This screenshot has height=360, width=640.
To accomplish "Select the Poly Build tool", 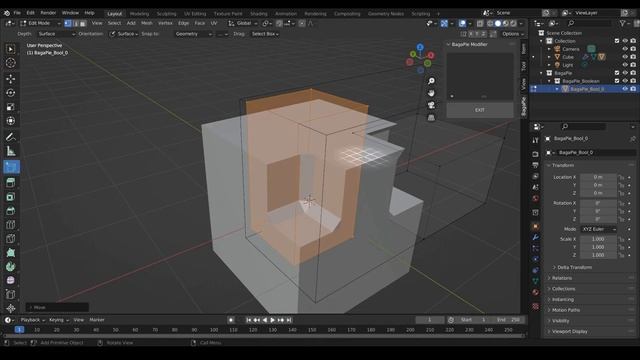I will (11, 253).
